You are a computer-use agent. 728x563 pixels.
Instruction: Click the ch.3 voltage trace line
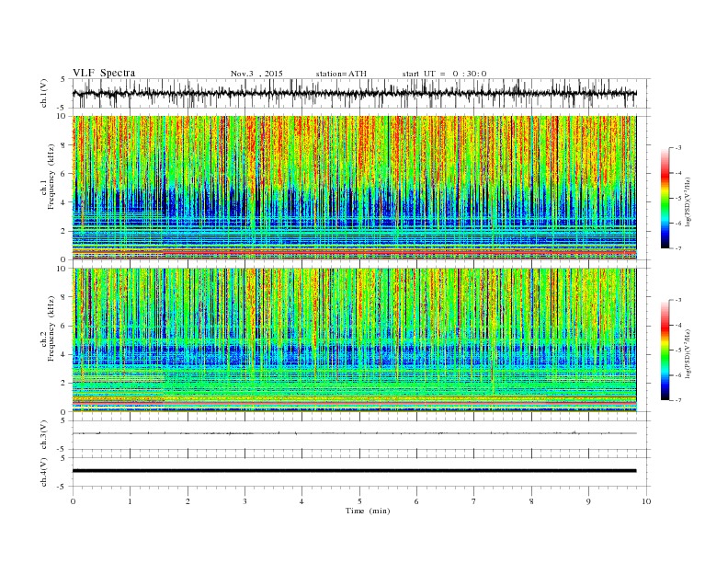click(354, 433)
